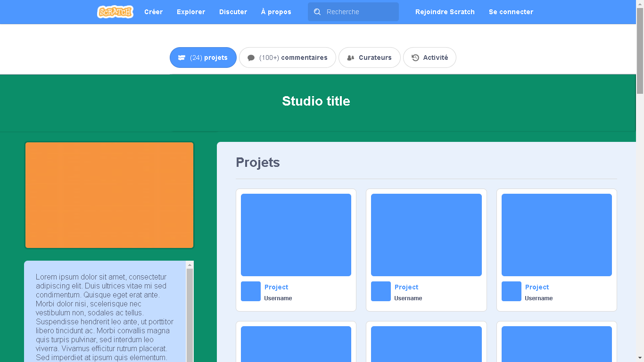Viewport: 644px width, 362px height.
Task: Open the Discuter page from the navbar
Action: (x=233, y=12)
